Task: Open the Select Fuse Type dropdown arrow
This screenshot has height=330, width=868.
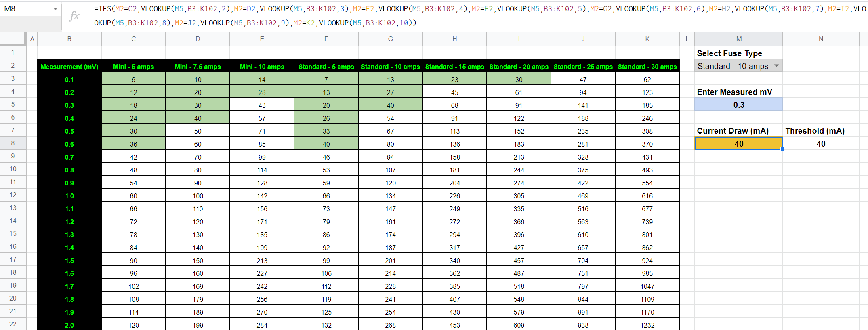Action: (x=776, y=66)
